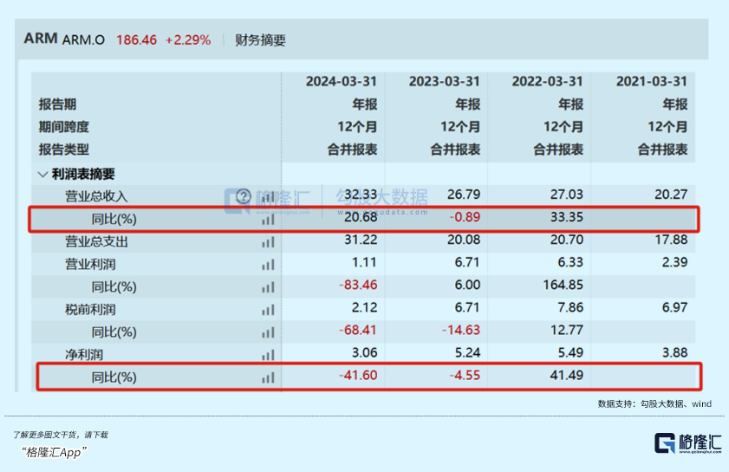Select operating profit value 6.33
Screen dimensions: 729x472
(570, 262)
